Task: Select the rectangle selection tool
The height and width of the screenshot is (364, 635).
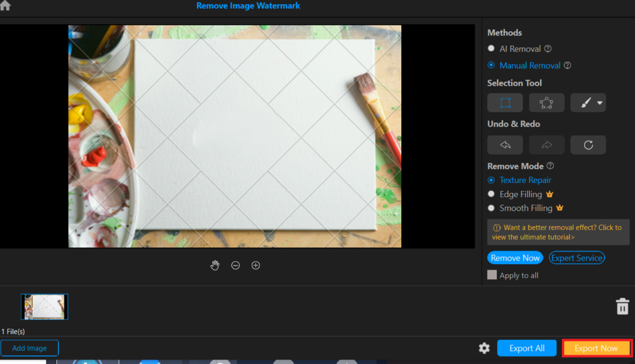Action: point(505,102)
